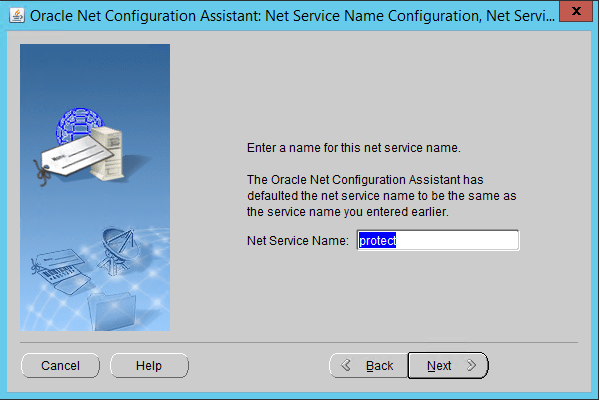Click the 'Net Service Name:' label
The image size is (600, 400).
coord(298,241)
